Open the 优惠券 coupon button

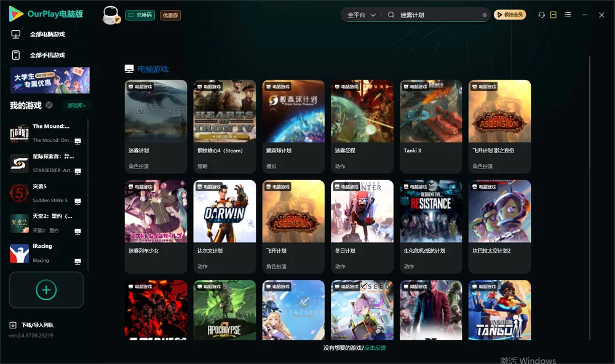point(170,15)
